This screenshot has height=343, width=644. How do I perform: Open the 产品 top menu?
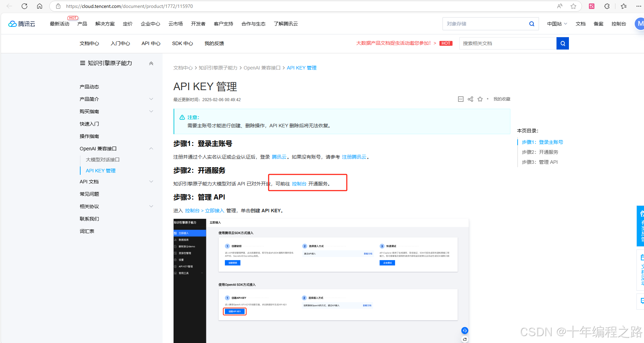pos(82,24)
